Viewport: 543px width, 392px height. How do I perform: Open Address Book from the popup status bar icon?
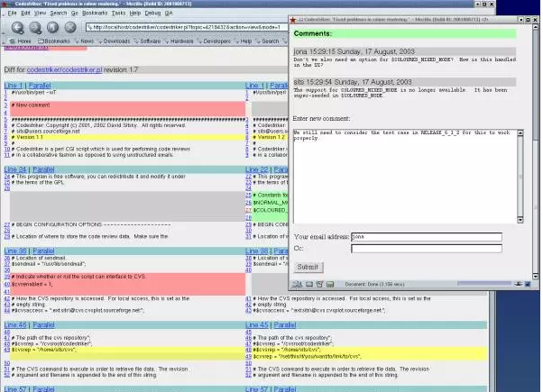point(330,285)
